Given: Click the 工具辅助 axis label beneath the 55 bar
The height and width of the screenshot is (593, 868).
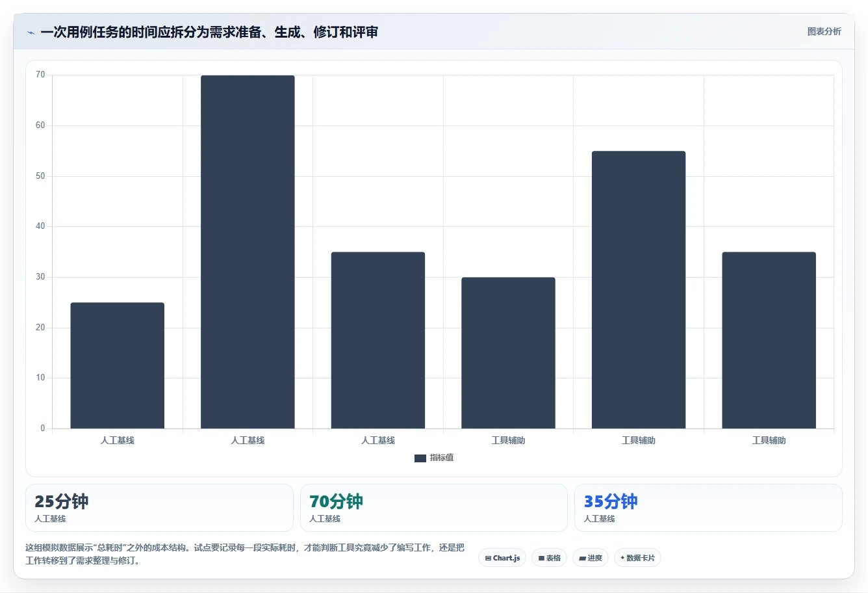Looking at the screenshot, I should (639, 441).
